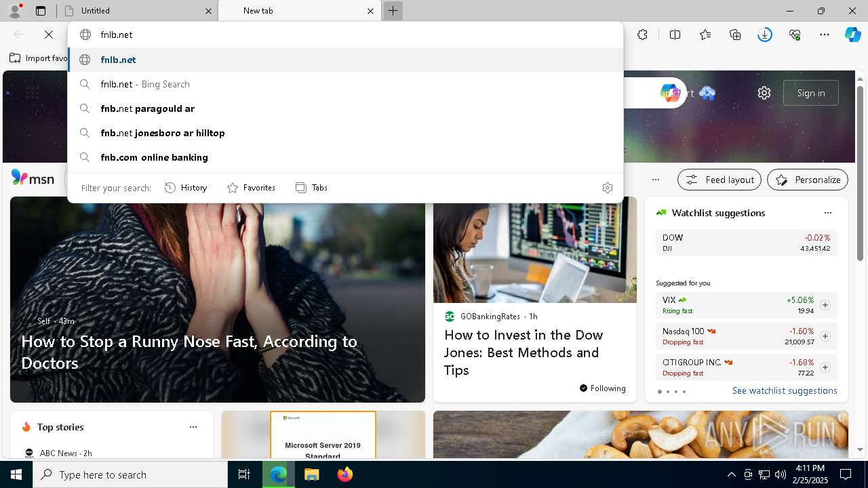Viewport: 868px width, 488px height.
Task: Open File Explorer from taskbar
Action: pyautogui.click(x=311, y=474)
